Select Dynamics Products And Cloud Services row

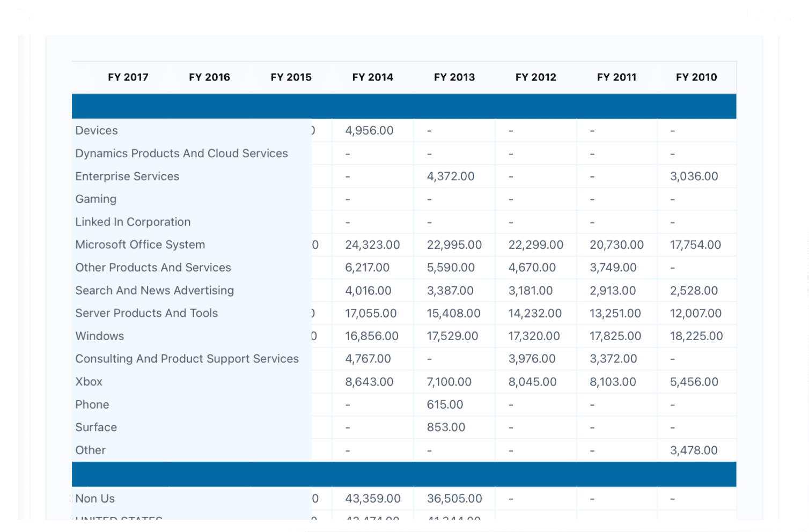[182, 153]
